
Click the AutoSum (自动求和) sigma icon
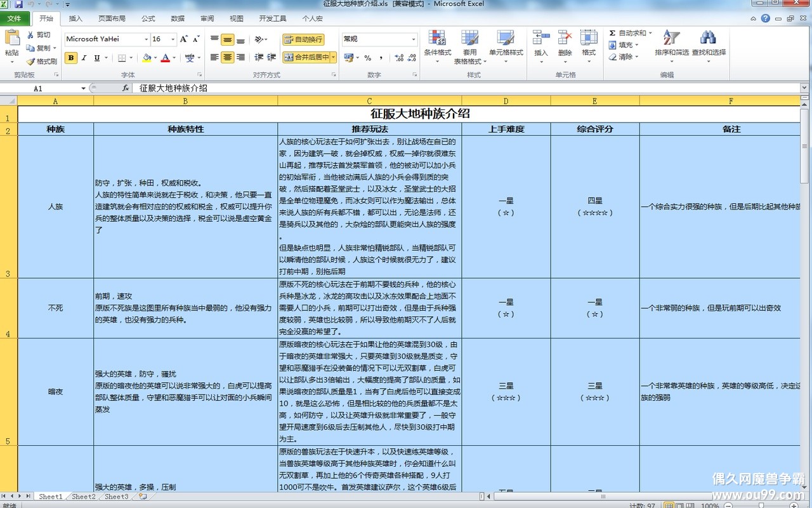click(x=612, y=33)
